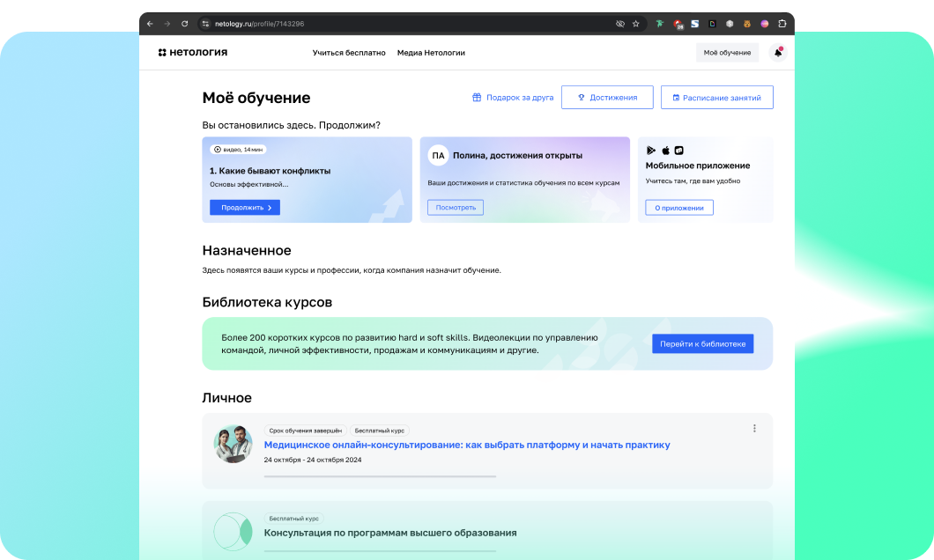Open three-dot menu on medical course card
Image resolution: width=934 pixels, height=560 pixels.
pos(754,429)
